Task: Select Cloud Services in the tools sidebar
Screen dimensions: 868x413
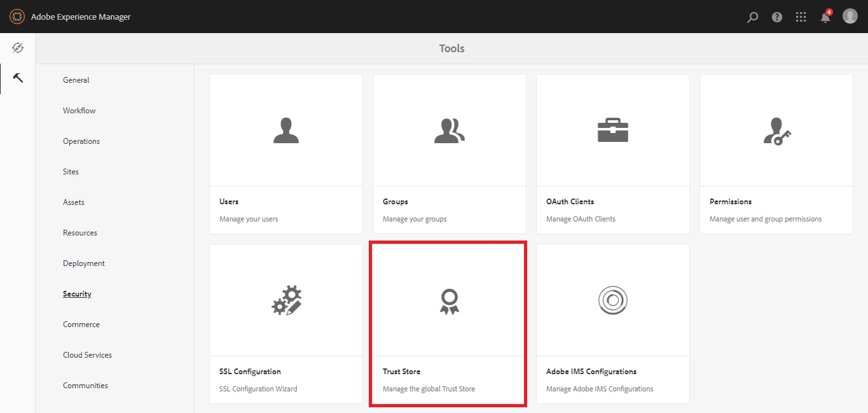Action: tap(88, 355)
